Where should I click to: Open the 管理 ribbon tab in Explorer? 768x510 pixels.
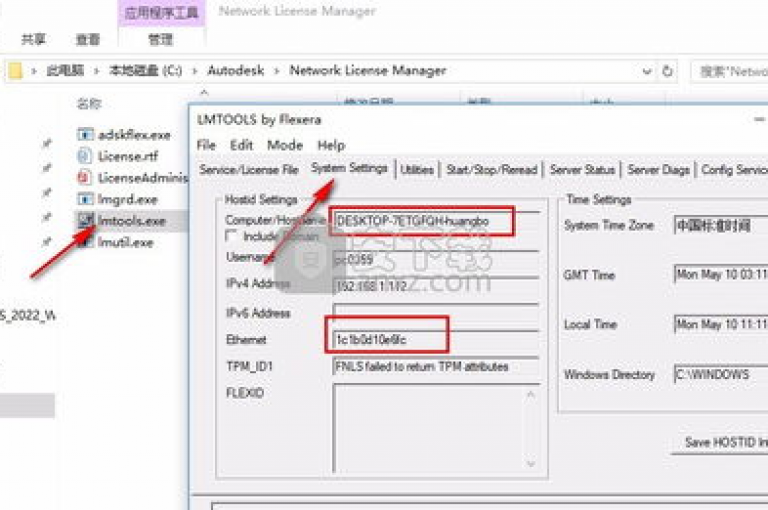click(161, 39)
